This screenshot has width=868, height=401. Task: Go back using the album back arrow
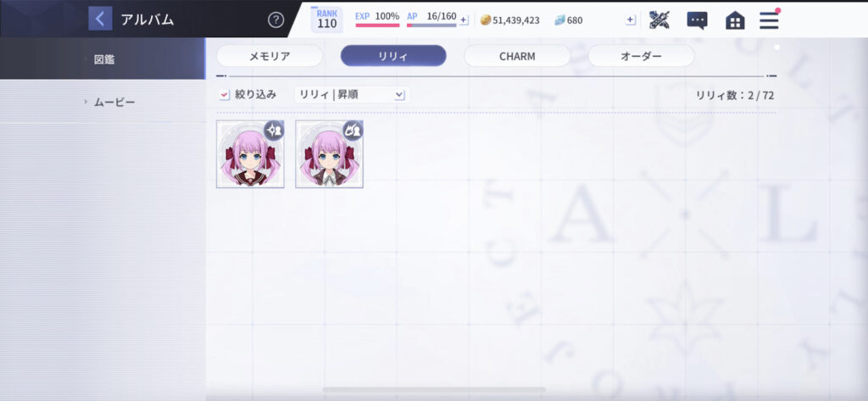pos(100,19)
